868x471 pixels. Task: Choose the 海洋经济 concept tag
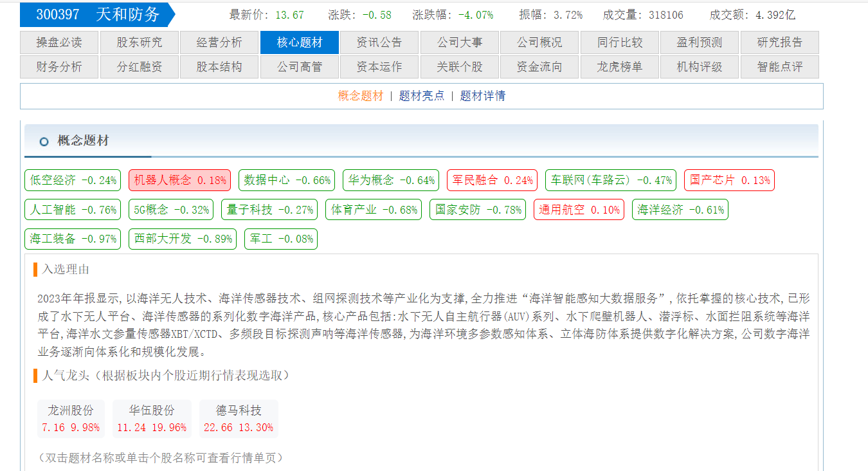(x=680, y=210)
